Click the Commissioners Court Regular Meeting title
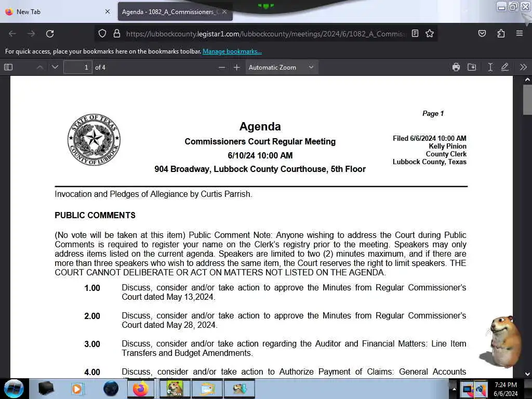532x399 pixels. pyautogui.click(x=260, y=141)
